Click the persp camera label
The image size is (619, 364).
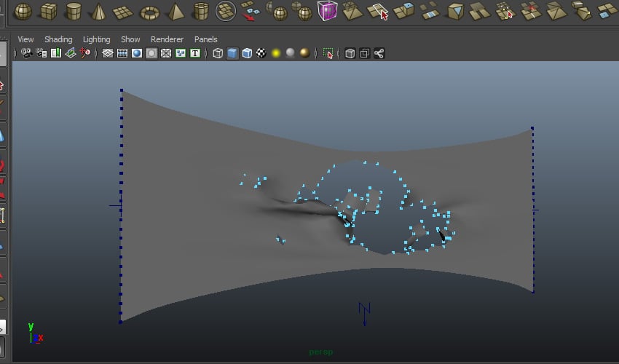point(321,352)
